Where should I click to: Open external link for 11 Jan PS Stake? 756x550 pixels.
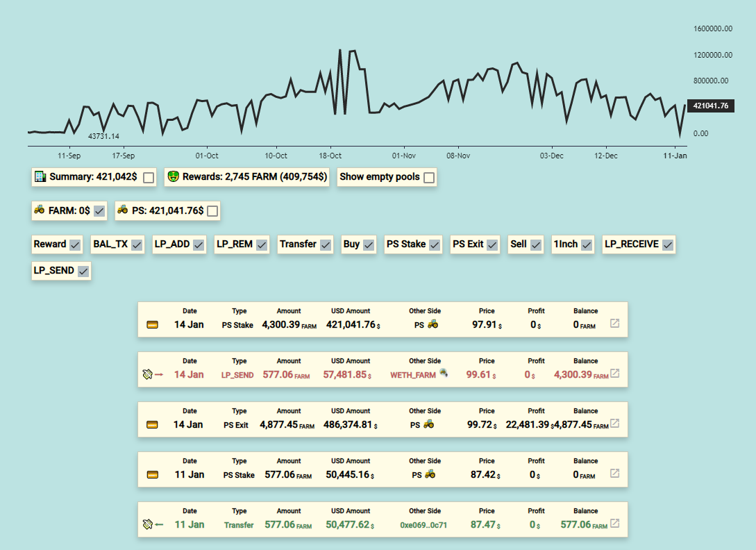(x=615, y=474)
